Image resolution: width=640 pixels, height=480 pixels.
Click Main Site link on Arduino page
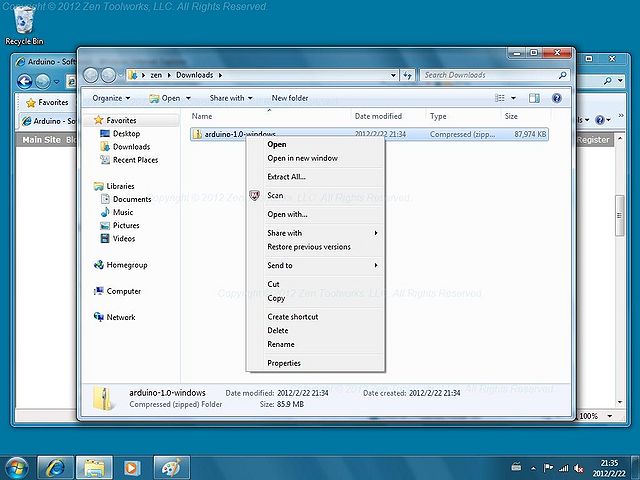coord(41,140)
